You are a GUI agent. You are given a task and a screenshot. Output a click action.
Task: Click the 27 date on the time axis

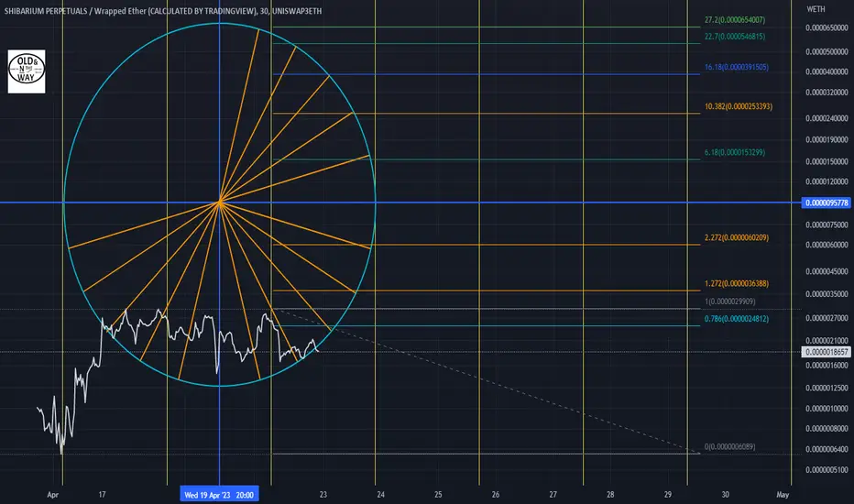[x=553, y=495]
